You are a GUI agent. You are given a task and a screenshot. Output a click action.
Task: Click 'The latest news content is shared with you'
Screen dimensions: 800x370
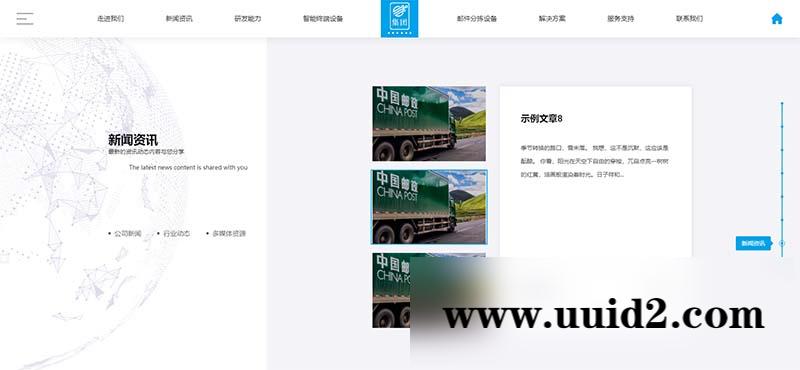click(x=188, y=167)
